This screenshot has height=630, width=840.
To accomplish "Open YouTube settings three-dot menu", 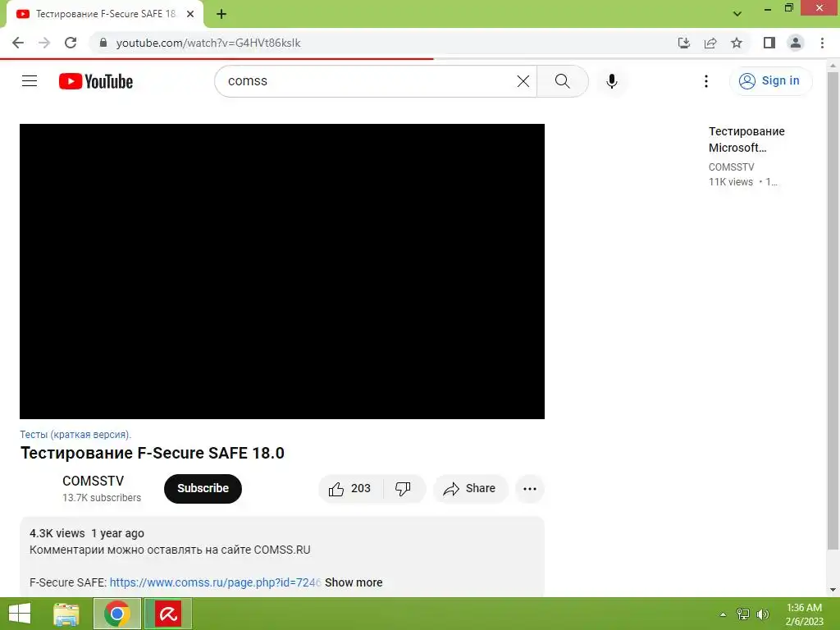I will 706,81.
